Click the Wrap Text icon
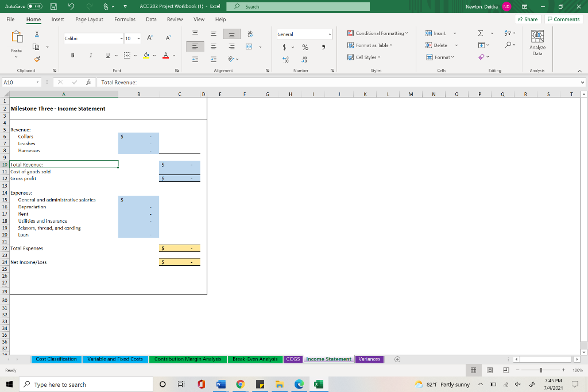 250,34
